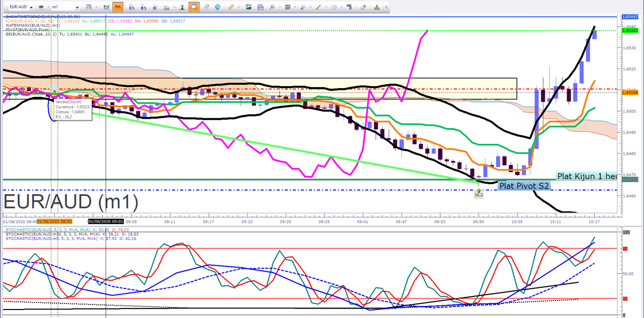Open the fan lines dropdown arrow

(310, 7)
